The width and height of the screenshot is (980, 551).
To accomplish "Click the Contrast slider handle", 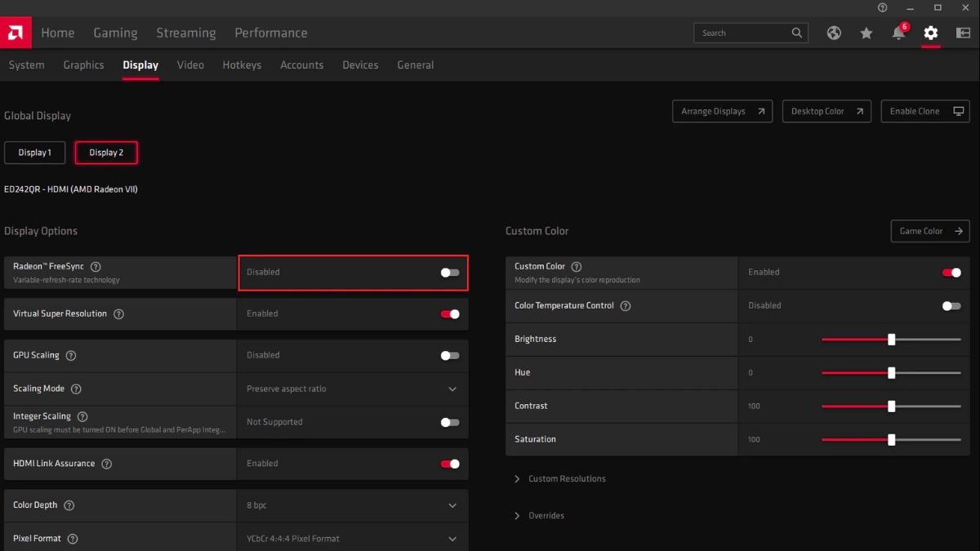I will click(x=892, y=407).
